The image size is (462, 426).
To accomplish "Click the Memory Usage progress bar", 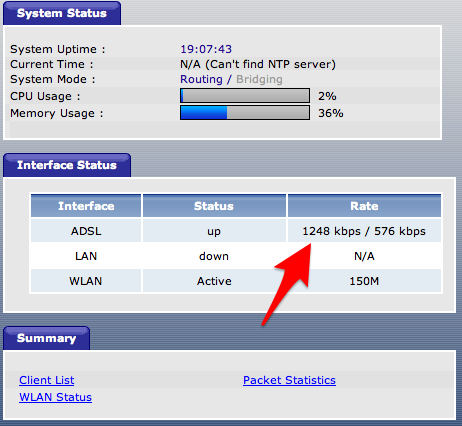I will pyautogui.click(x=245, y=113).
